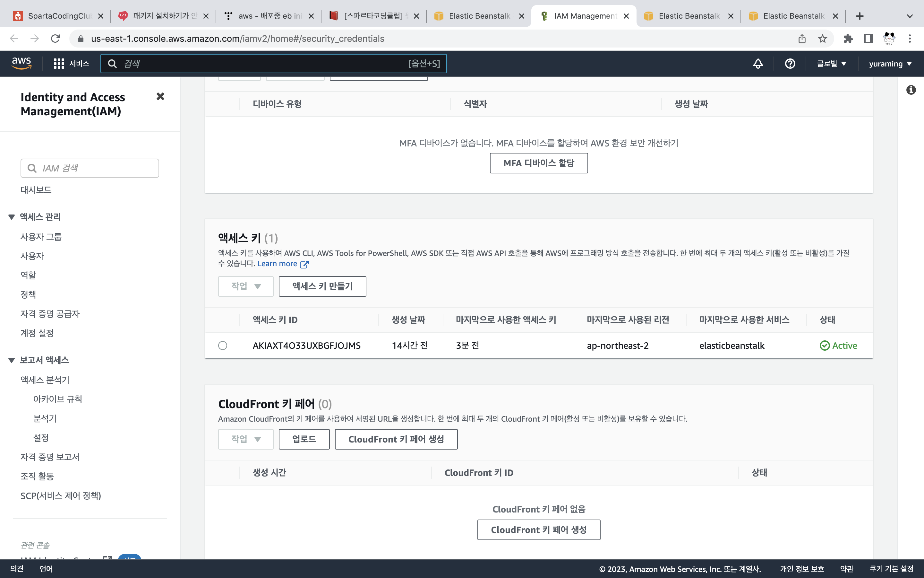924x578 pixels.
Task: Click the IAM 검색 input field
Action: (90, 168)
